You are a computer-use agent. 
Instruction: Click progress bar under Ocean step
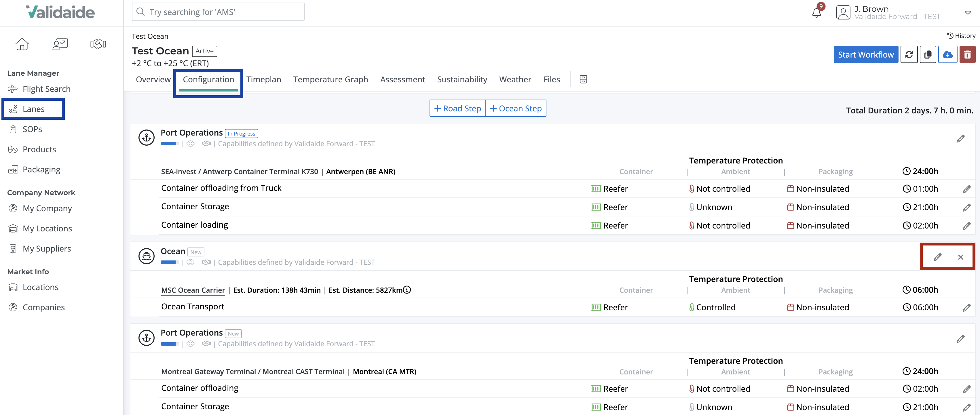(x=170, y=262)
